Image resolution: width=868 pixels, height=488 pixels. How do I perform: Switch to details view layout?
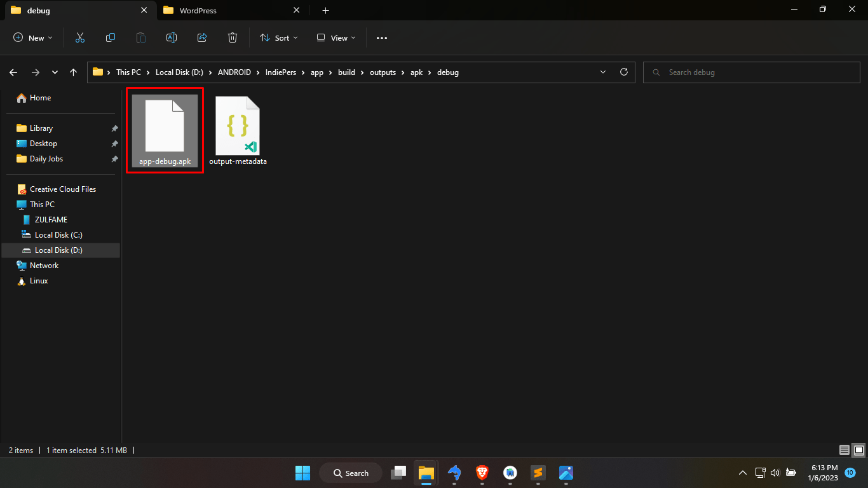(x=844, y=450)
